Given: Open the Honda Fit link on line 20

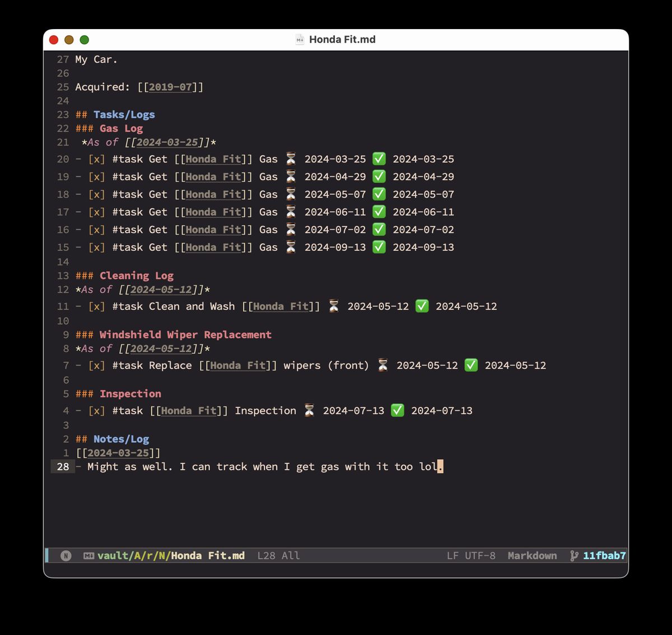Looking at the screenshot, I should (213, 159).
